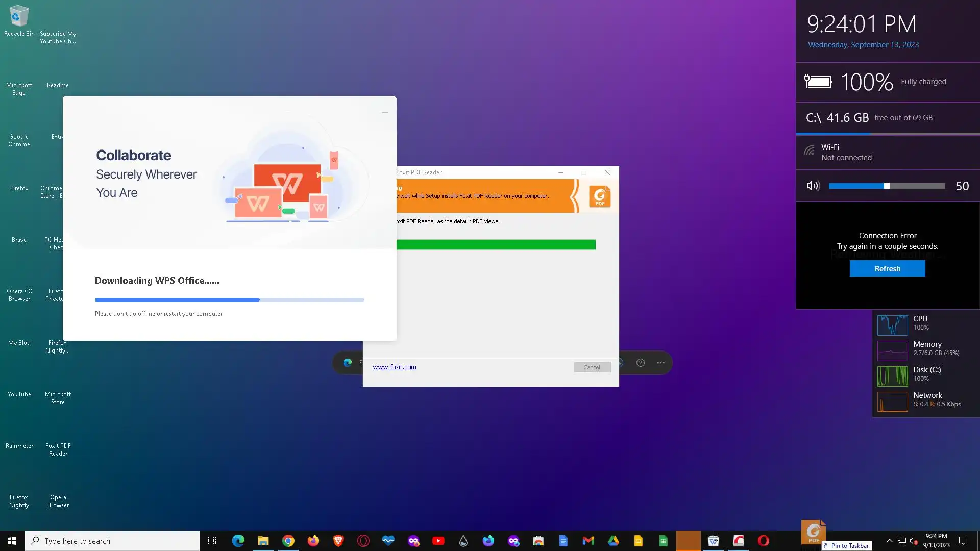
Task: Open www.foxit.com link in installer
Action: click(394, 367)
